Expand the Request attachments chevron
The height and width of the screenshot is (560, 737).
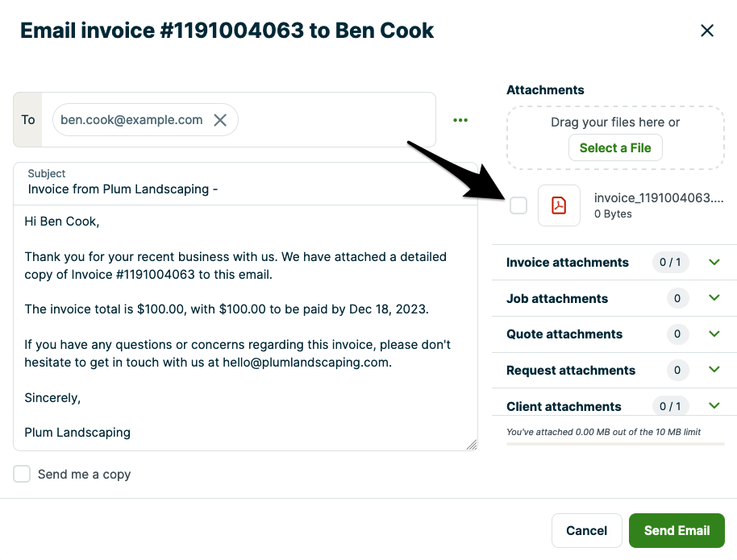(714, 370)
